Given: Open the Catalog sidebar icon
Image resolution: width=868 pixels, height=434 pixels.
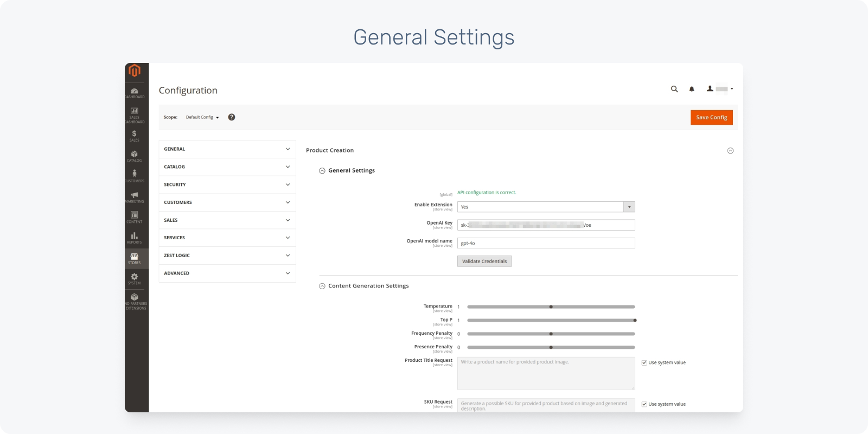Looking at the screenshot, I should click(134, 156).
